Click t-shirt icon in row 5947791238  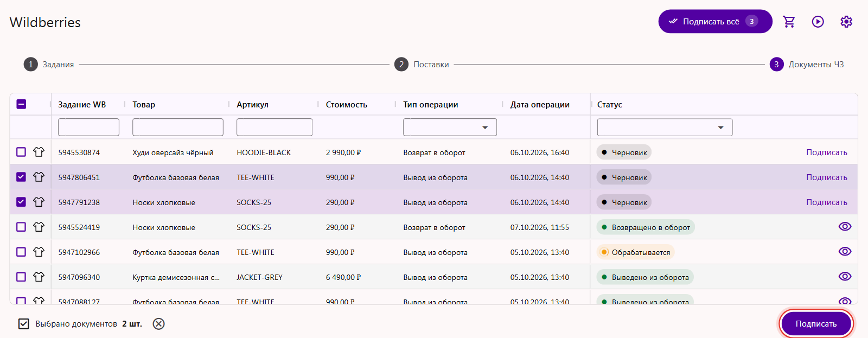click(39, 202)
